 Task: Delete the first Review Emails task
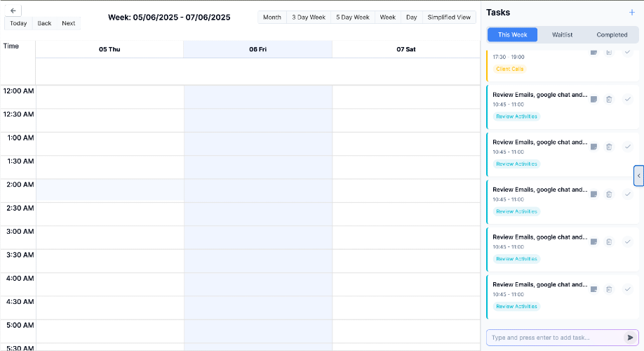(x=609, y=99)
